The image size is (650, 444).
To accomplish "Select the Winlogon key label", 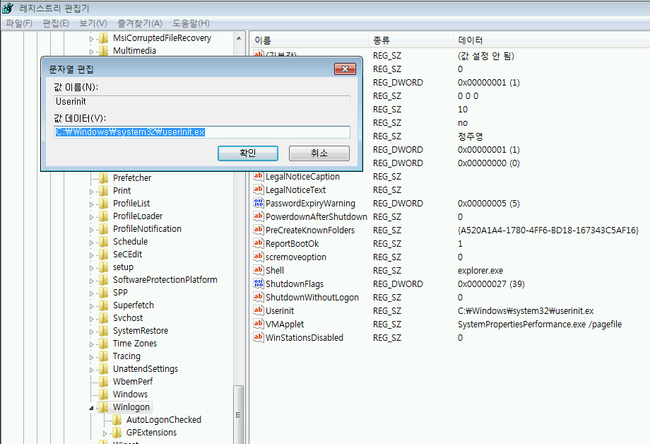I will coord(131,407).
